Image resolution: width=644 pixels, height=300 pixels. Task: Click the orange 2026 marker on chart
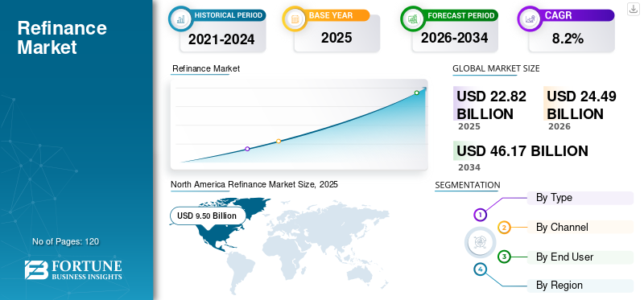279,142
